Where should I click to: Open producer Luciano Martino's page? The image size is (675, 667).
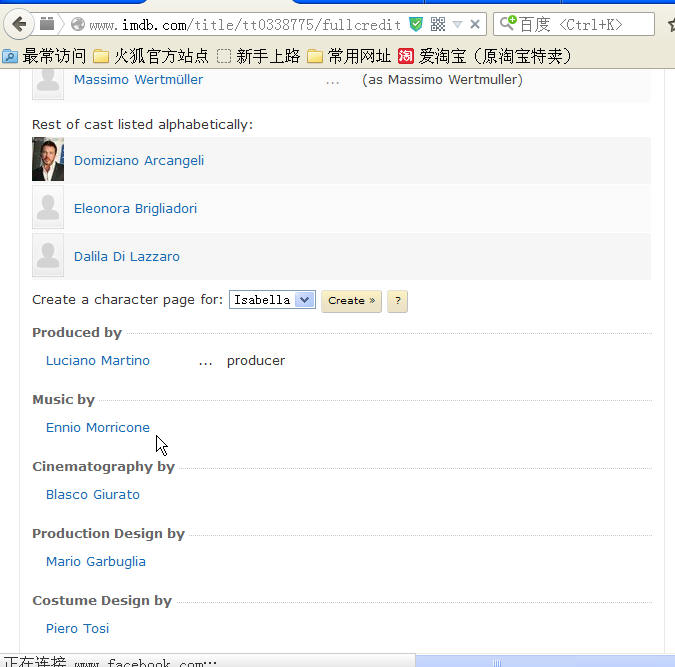pos(98,360)
